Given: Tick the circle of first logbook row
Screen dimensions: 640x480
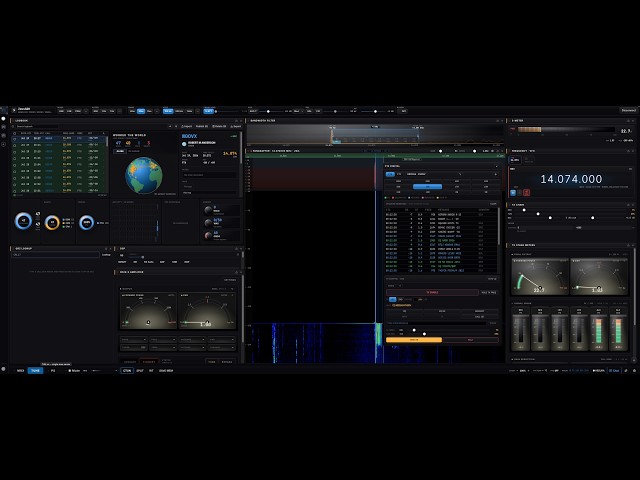Looking at the screenshot, I should (x=15, y=138).
